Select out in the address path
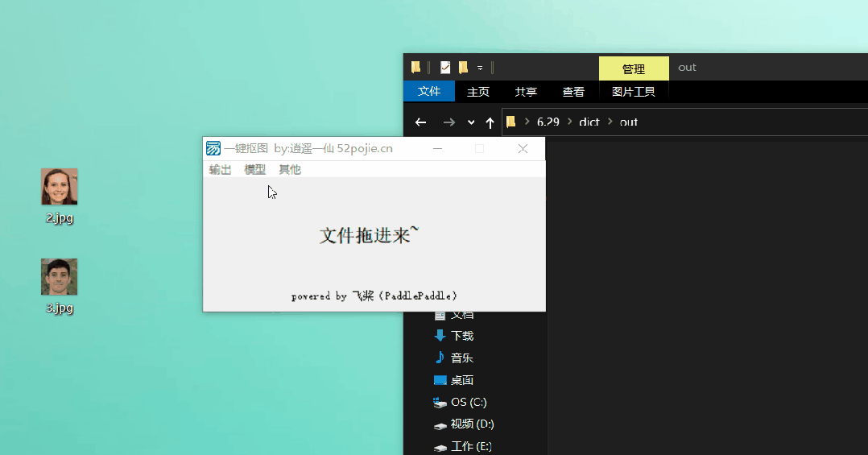 click(x=628, y=122)
